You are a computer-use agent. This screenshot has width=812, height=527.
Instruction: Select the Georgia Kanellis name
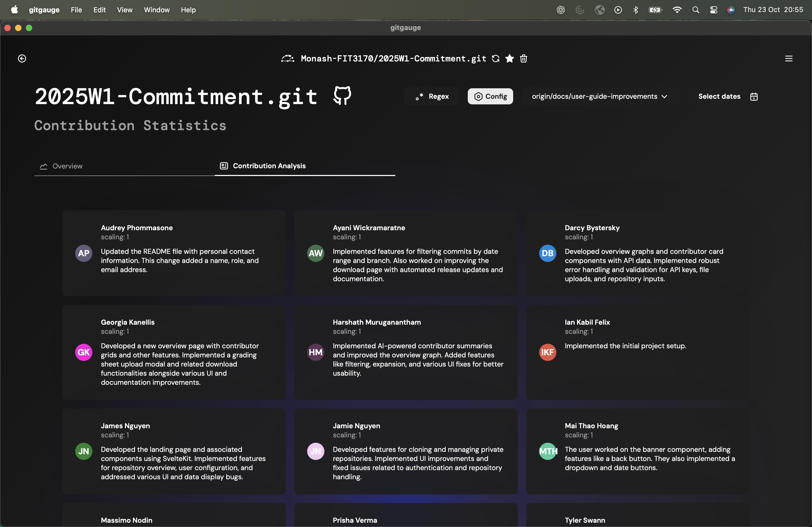(128, 322)
